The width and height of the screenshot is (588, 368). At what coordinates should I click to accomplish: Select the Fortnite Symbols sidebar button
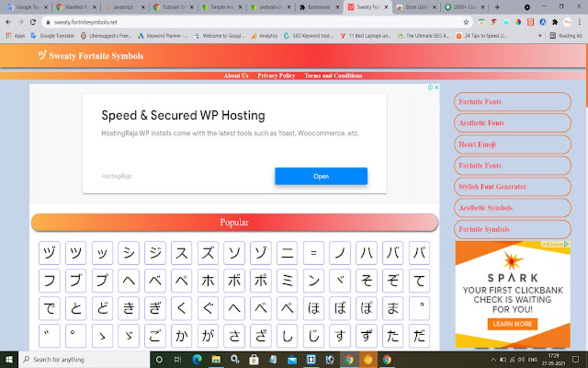click(511, 229)
